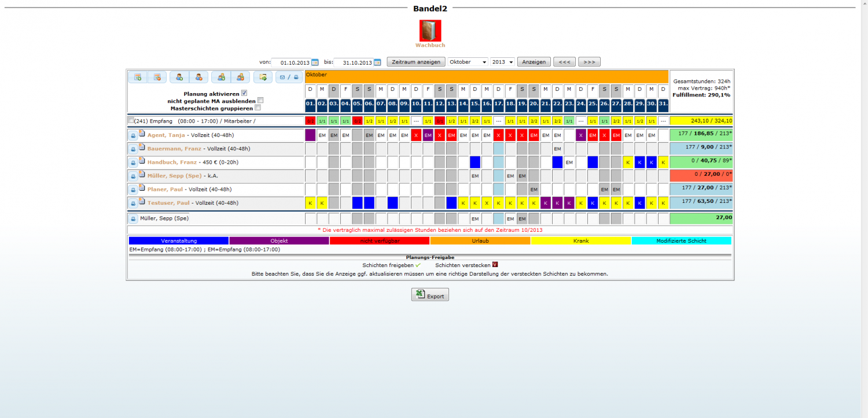Click the yellow Krank legend swatch

tap(581, 241)
